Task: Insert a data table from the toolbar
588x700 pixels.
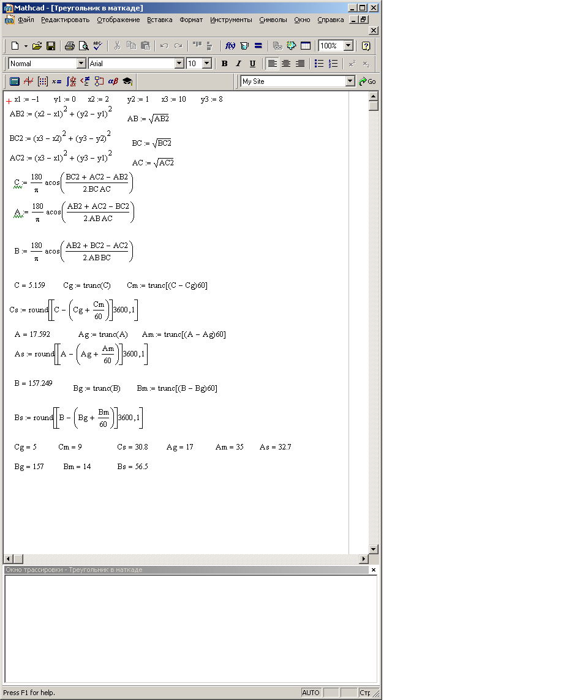Action: coord(306,45)
